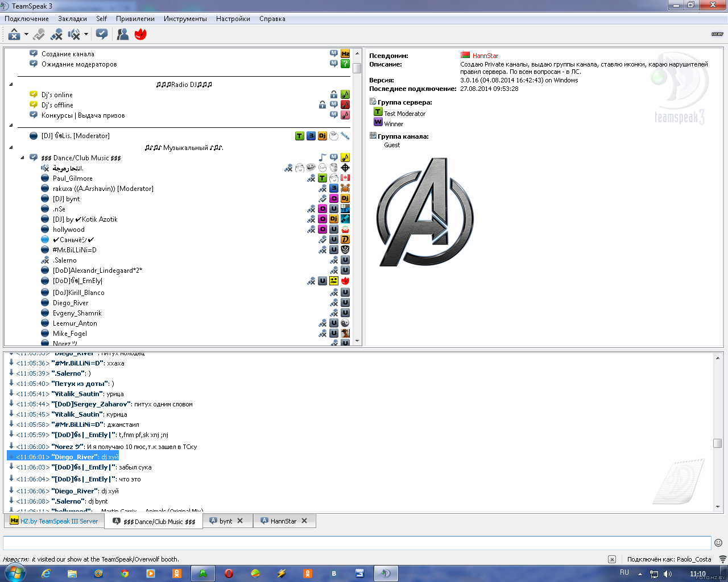Open the emoticon picker smiley button
Screen dimensions: 728x582
point(718,543)
